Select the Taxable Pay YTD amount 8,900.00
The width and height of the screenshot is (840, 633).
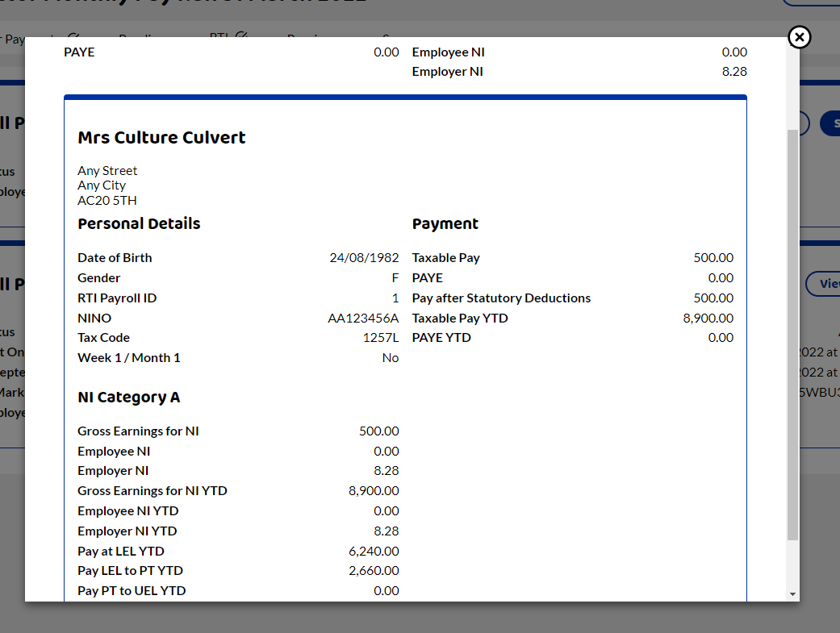tap(708, 318)
